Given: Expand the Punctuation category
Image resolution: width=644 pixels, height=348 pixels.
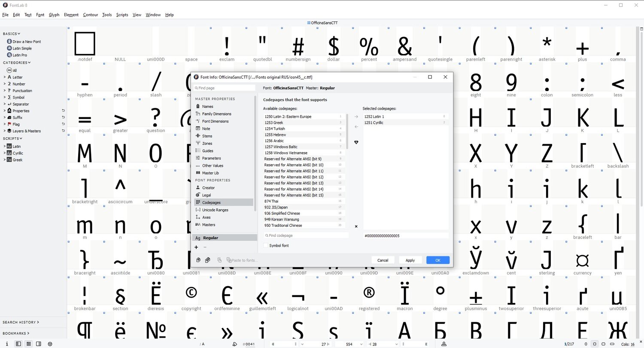Looking at the screenshot, I should click(4, 91).
